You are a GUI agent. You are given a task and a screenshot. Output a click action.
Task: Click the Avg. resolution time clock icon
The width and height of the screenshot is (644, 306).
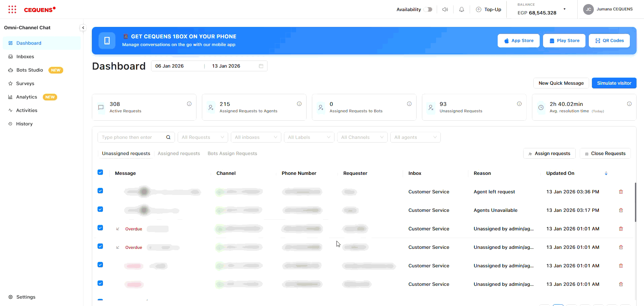(541, 108)
